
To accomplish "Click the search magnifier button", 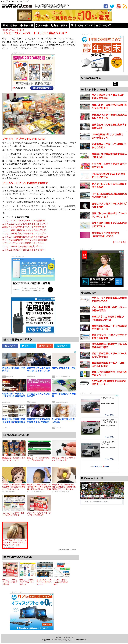I will pos(115,84).
